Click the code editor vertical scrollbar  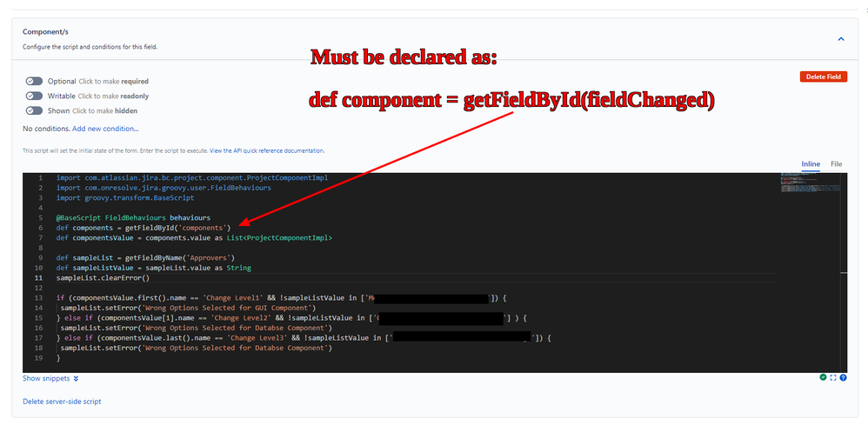[844, 272]
